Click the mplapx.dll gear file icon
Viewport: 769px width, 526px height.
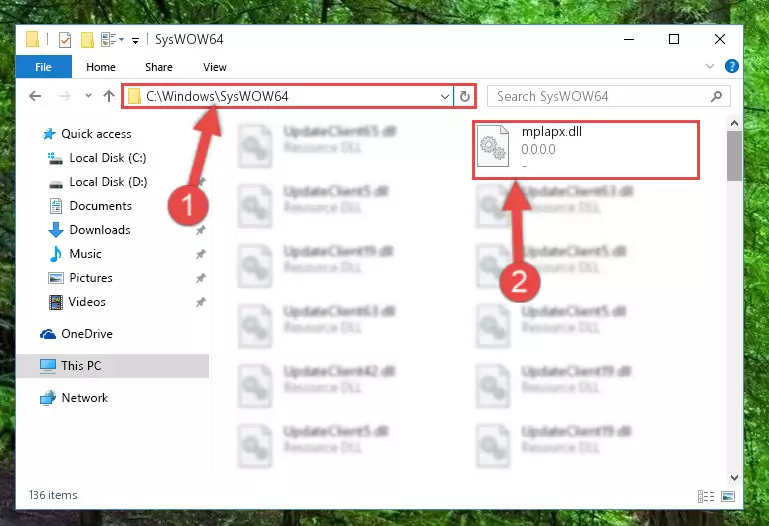click(x=493, y=146)
